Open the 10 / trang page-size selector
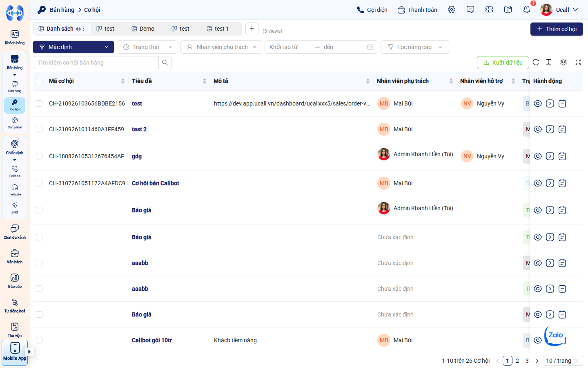 (x=563, y=361)
